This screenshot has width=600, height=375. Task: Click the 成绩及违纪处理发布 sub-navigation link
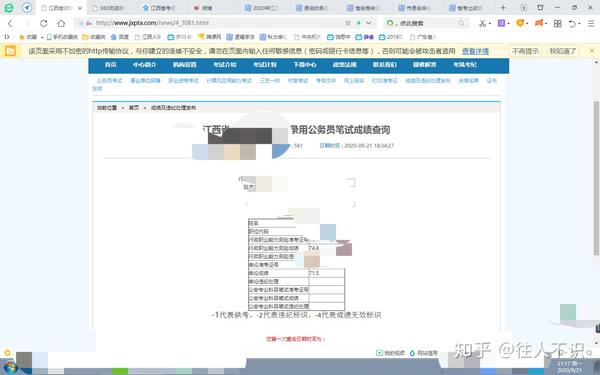pyautogui.click(x=428, y=81)
